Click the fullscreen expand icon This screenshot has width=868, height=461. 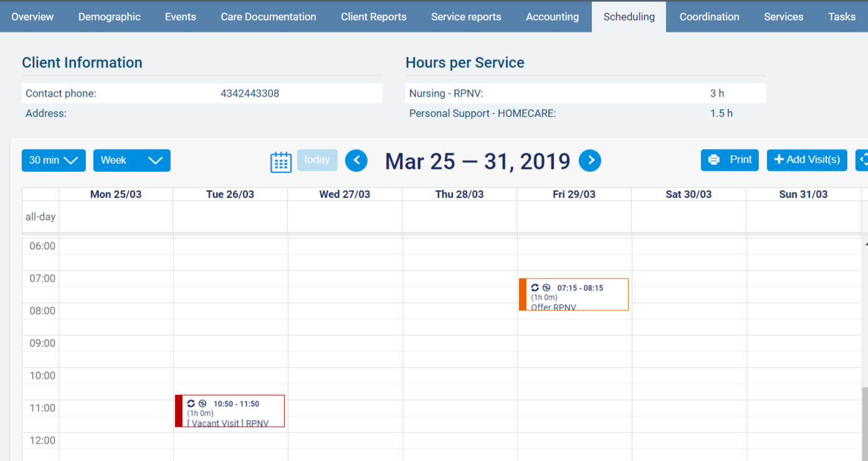pos(863,160)
